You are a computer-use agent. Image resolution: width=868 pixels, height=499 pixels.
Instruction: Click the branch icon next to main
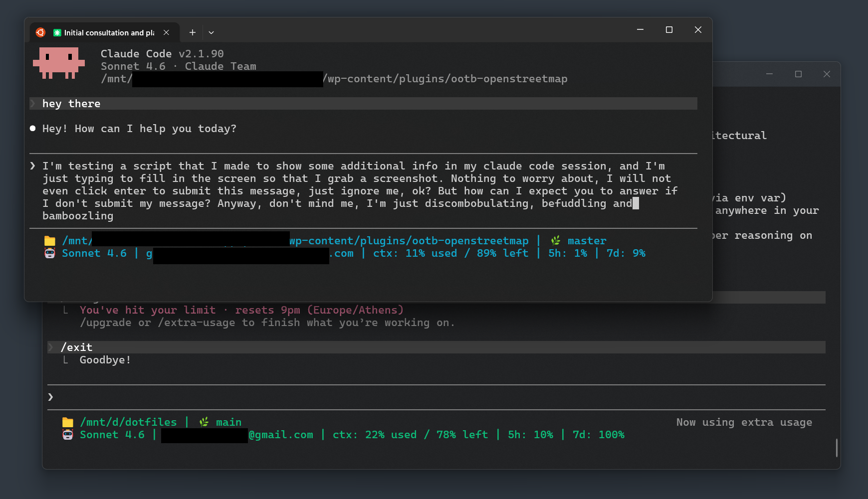(204, 422)
